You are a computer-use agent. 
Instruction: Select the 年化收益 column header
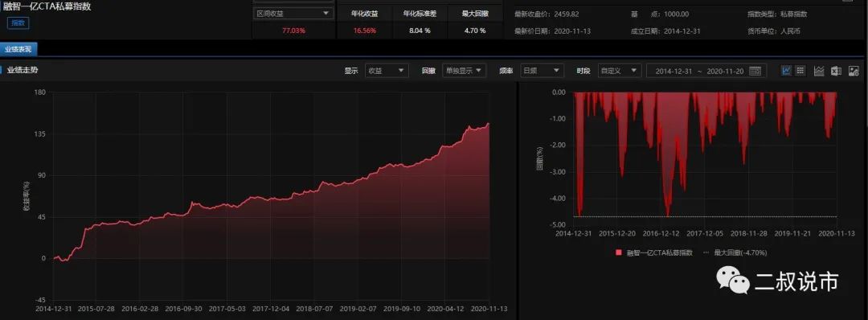pos(364,14)
